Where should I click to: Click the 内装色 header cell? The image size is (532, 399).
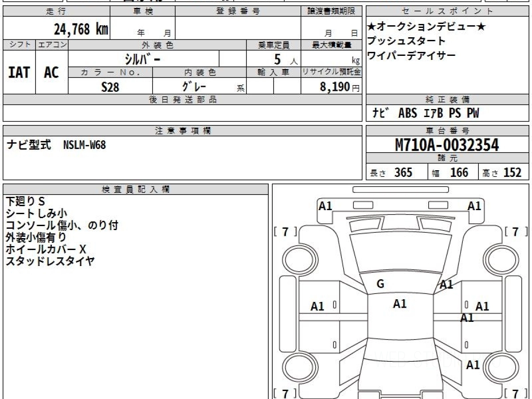(x=199, y=72)
